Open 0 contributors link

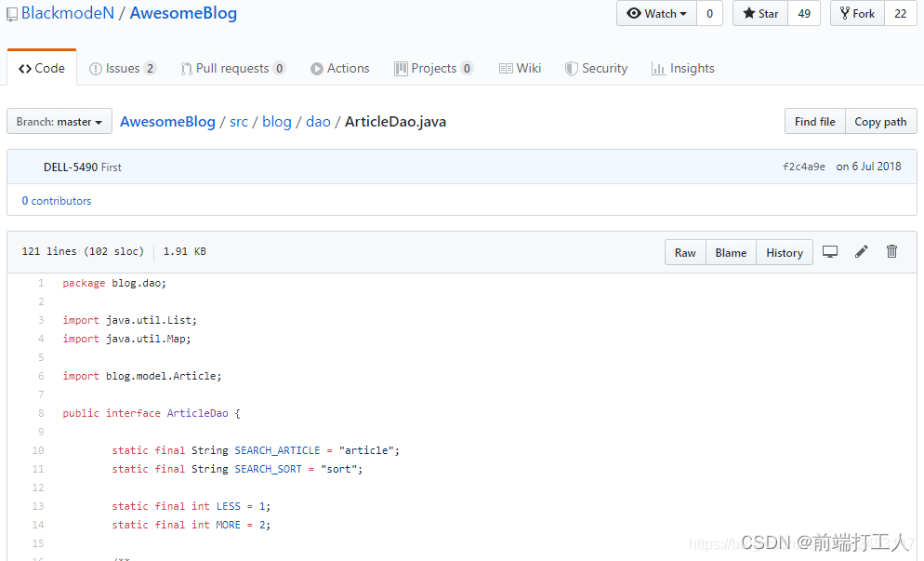click(x=57, y=201)
